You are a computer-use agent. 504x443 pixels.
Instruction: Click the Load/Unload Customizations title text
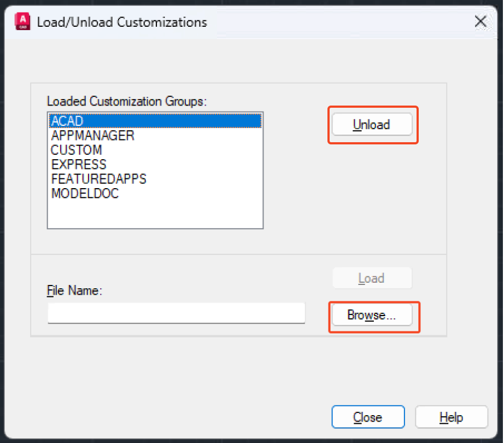(122, 22)
